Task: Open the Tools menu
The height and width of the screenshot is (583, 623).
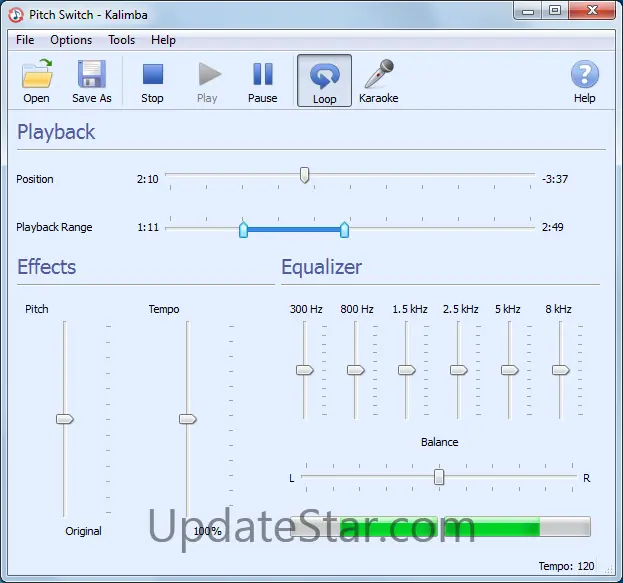Action: (122, 40)
